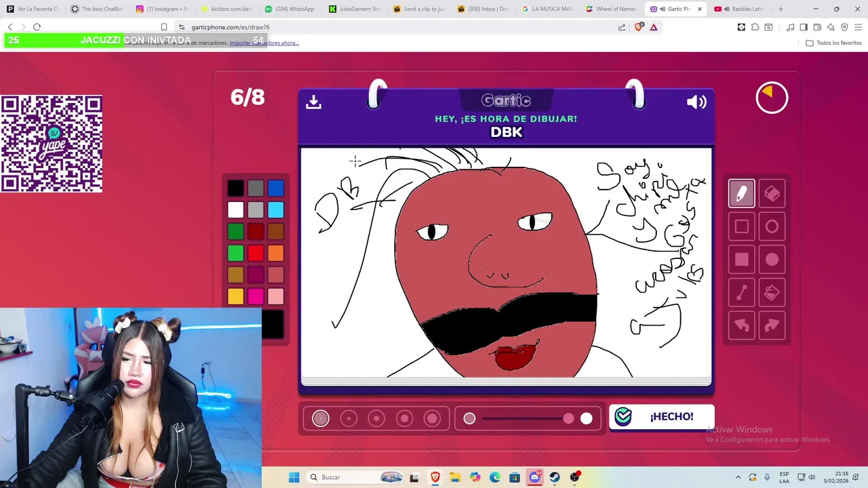
Task: Click the Importar marcadores ahora link
Action: (x=264, y=43)
